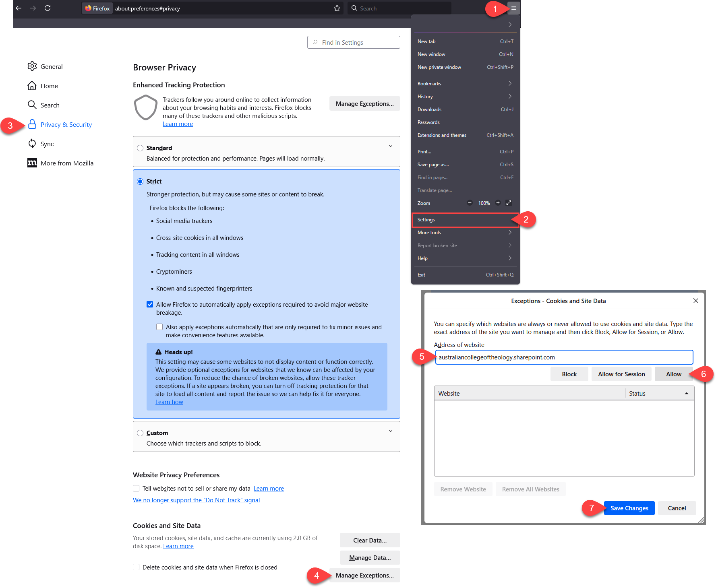Click Manage Exceptions in Cookies and Site Data

pyautogui.click(x=365, y=575)
